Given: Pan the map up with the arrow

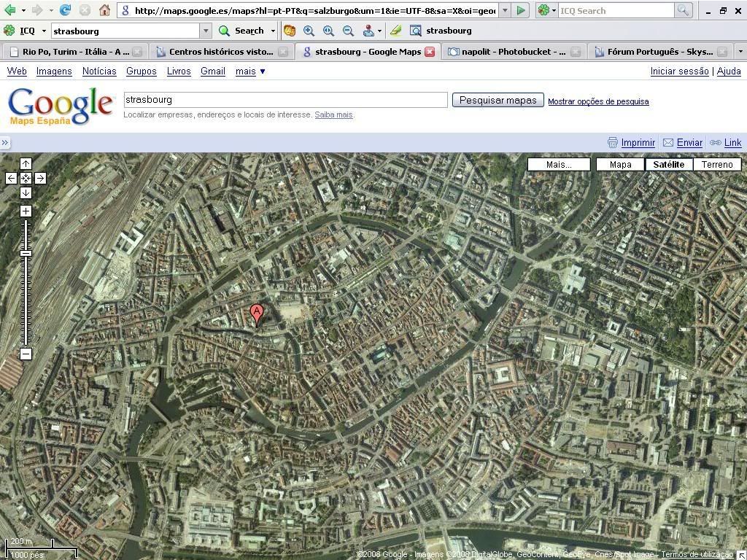Looking at the screenshot, I should click(26, 163).
